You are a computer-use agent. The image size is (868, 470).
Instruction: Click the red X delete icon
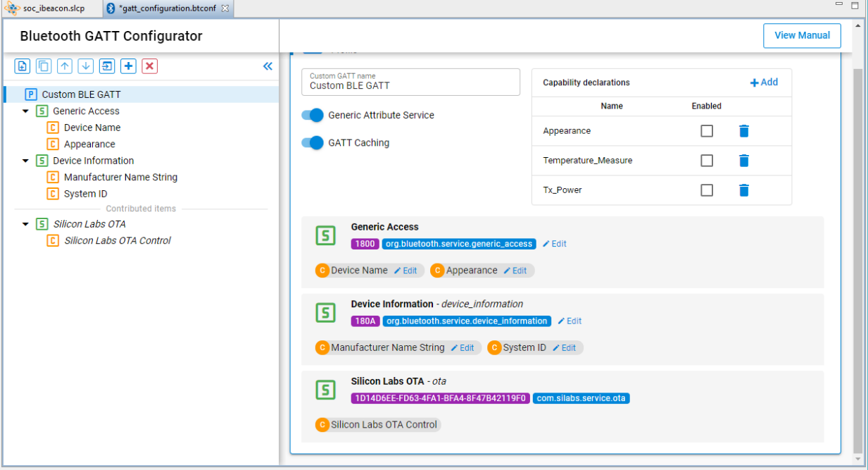click(149, 66)
